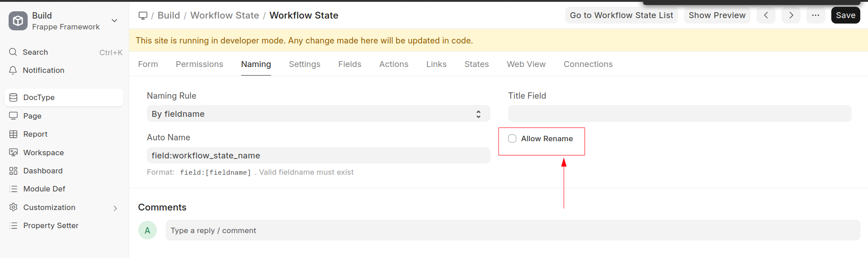This screenshot has height=258, width=868.
Task: Click the DocType database icon
Action: pos(14,97)
